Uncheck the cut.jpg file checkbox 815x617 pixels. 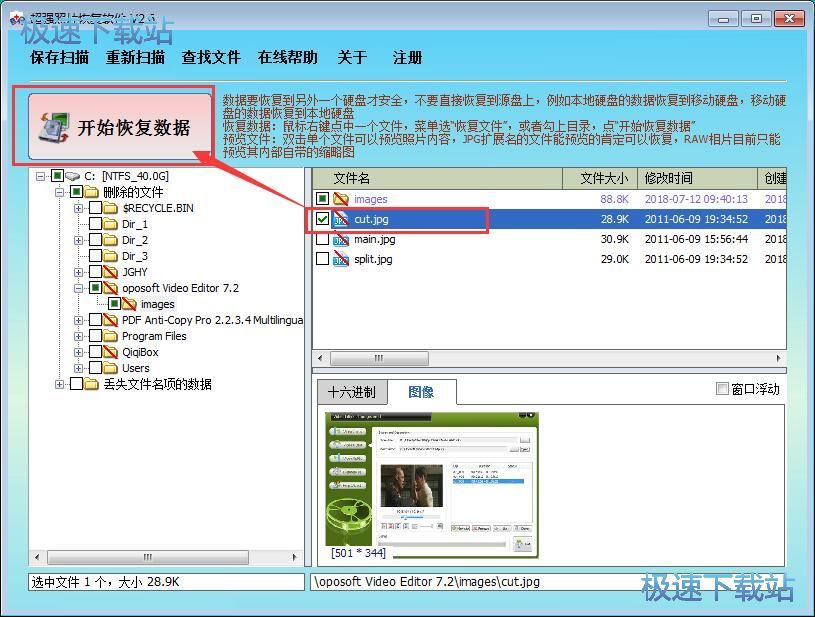[322, 219]
